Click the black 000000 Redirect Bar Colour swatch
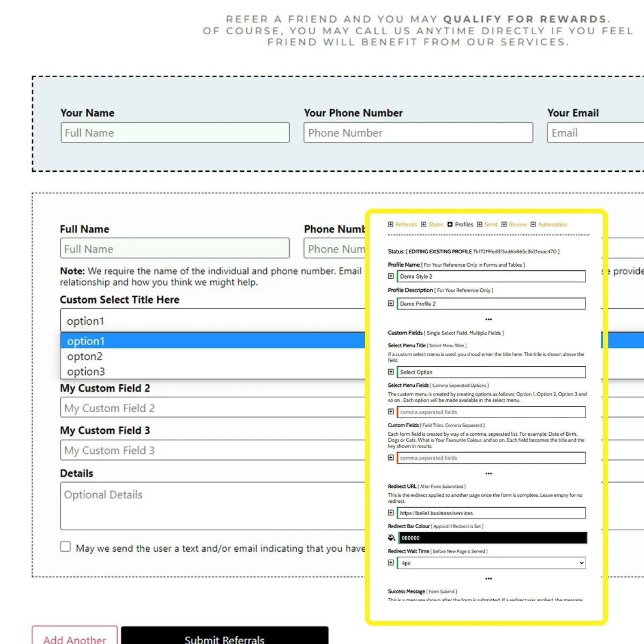 pyautogui.click(x=492, y=538)
